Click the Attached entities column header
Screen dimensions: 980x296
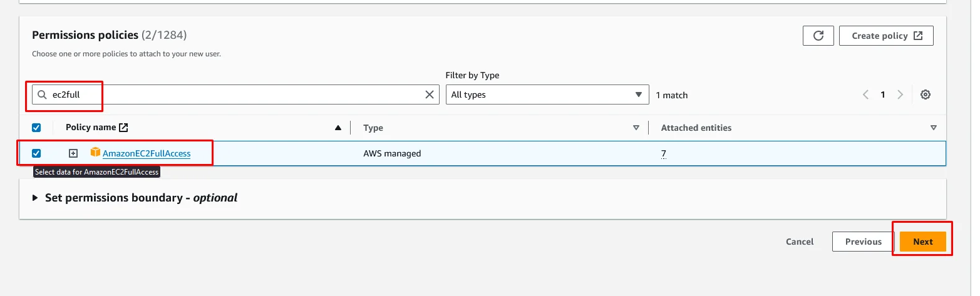[x=696, y=128]
